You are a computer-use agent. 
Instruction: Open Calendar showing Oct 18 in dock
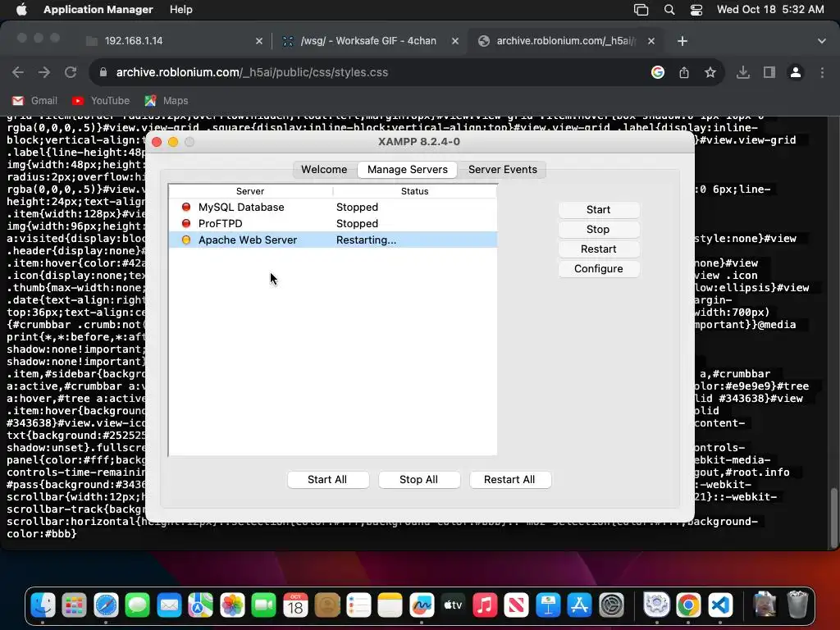[295, 605]
